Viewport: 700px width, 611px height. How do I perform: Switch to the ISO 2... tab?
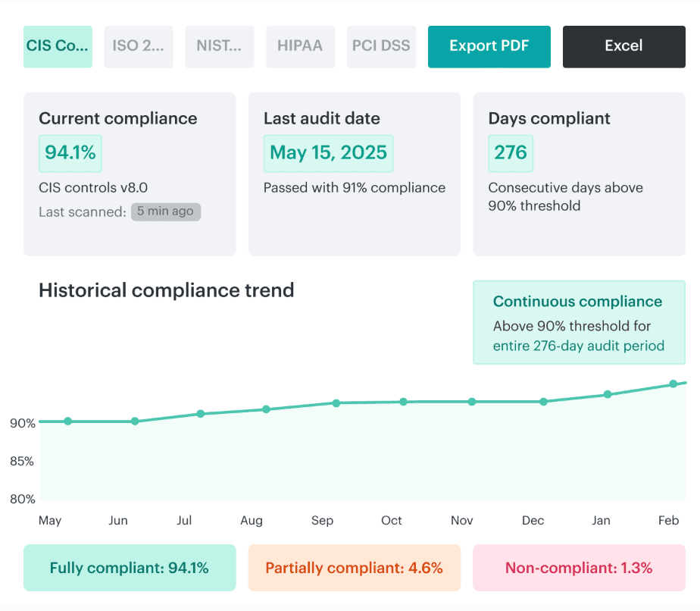tap(139, 46)
